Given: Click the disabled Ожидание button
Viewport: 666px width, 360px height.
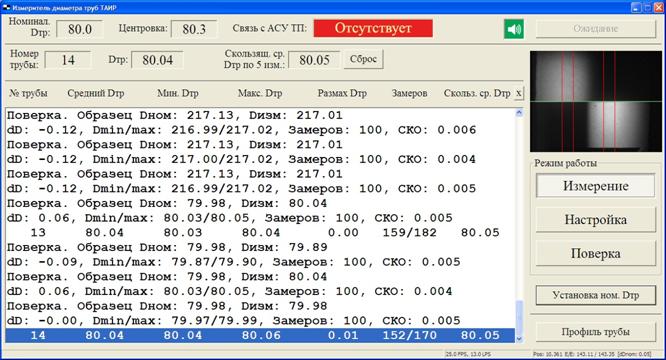Looking at the screenshot, I should click(x=595, y=28).
